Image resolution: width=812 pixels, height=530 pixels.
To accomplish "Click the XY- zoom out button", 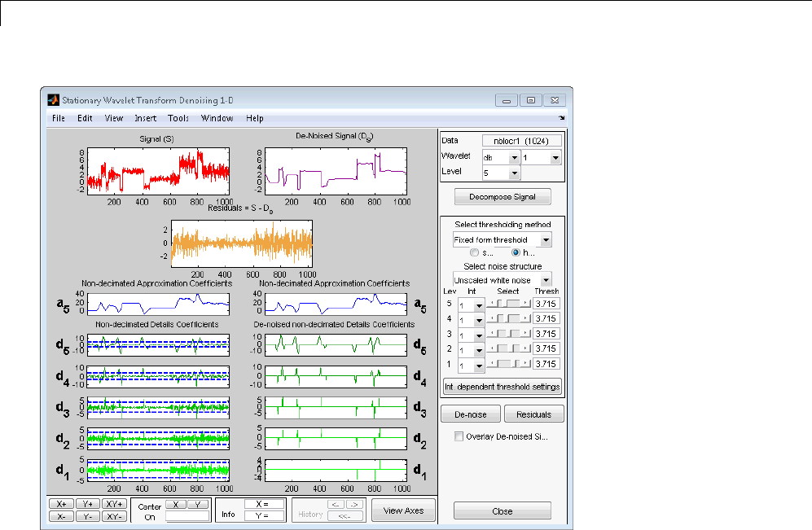I will (x=114, y=516).
